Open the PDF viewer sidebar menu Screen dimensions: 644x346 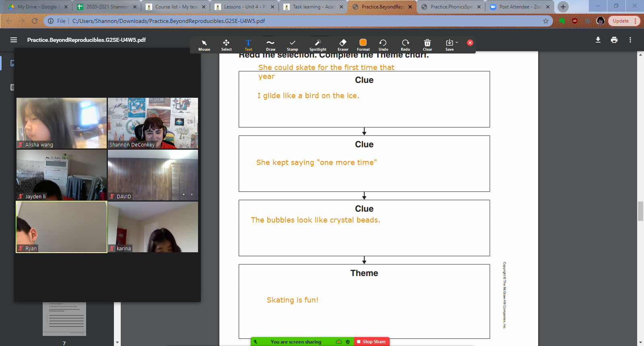14,40
